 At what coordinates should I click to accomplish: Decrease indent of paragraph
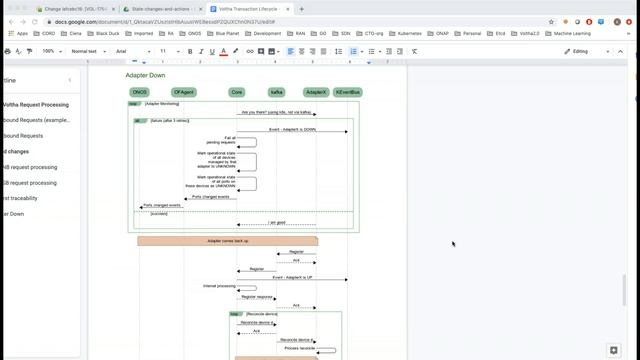(x=389, y=51)
